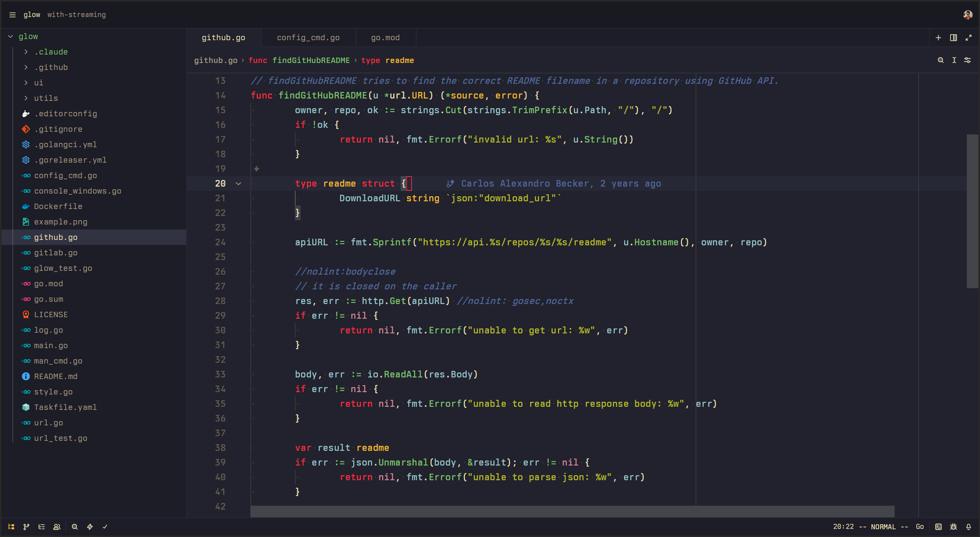Open go.mod in the file tree
The width and height of the screenshot is (980, 537).
[95, 284]
